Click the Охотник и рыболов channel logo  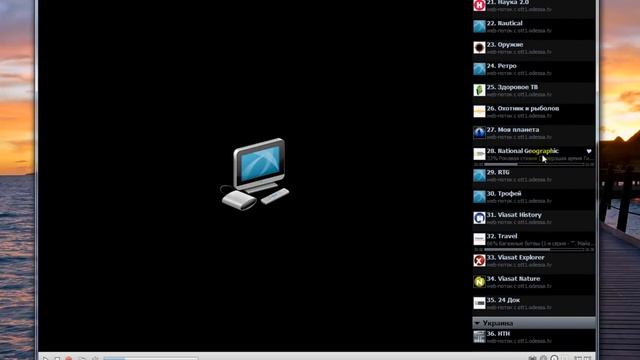(479, 111)
